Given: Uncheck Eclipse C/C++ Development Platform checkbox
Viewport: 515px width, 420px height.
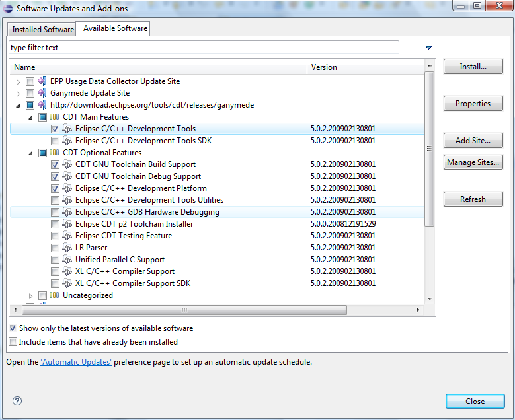Looking at the screenshot, I should tap(55, 188).
